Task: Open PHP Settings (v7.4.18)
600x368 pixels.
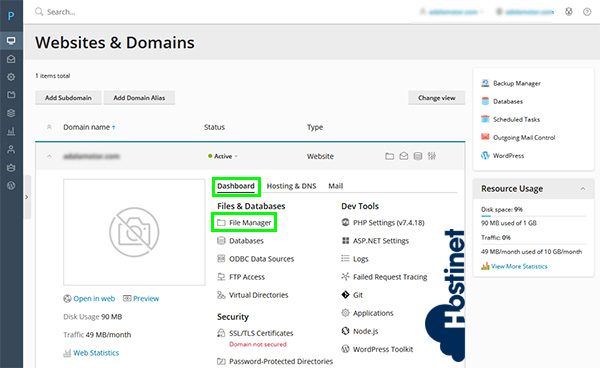Action: click(383, 223)
